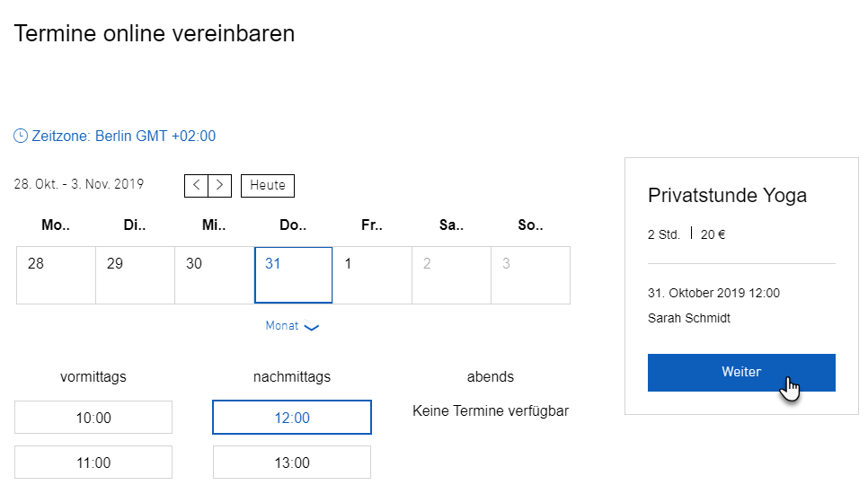Go to next week with right arrow
This screenshot has height=485, width=868.
220,185
